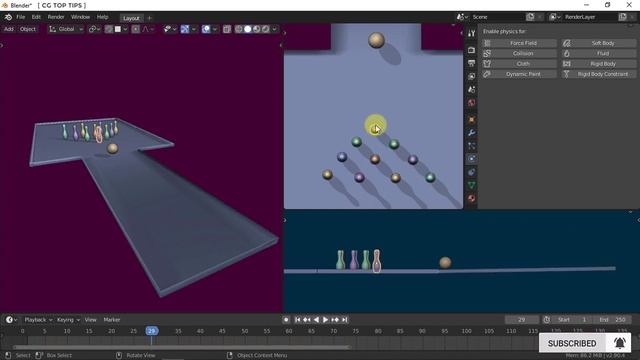Screen dimensions: 640x360
Task: Open the Help menu
Action: tap(102, 17)
